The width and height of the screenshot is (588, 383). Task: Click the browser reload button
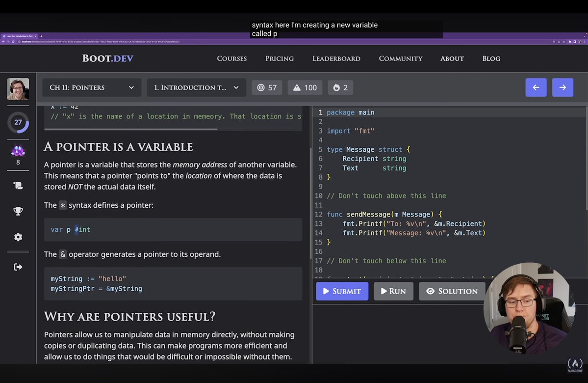pos(13,42)
